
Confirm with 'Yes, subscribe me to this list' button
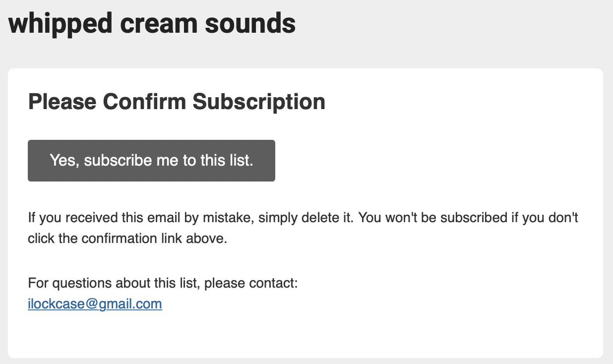click(151, 161)
